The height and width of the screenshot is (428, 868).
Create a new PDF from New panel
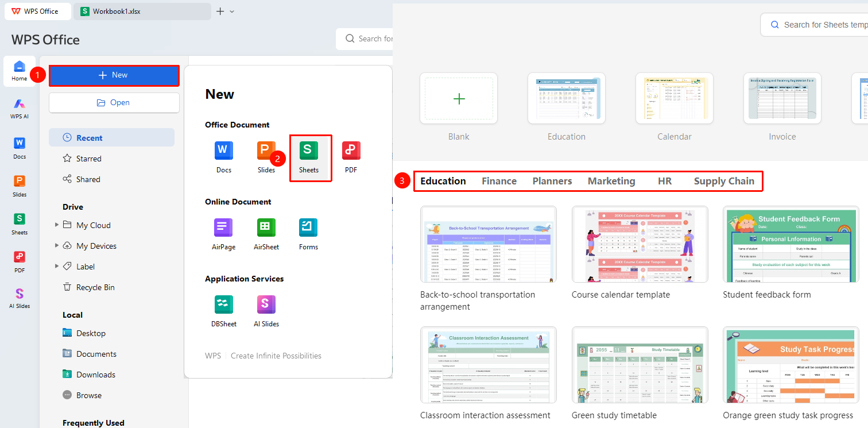coord(351,157)
